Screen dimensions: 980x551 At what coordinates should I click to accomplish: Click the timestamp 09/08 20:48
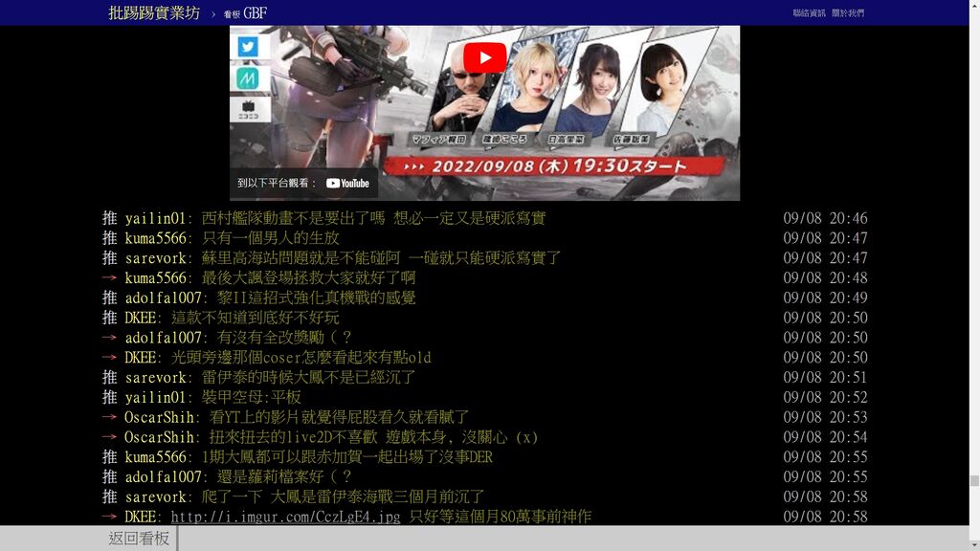[825, 278]
